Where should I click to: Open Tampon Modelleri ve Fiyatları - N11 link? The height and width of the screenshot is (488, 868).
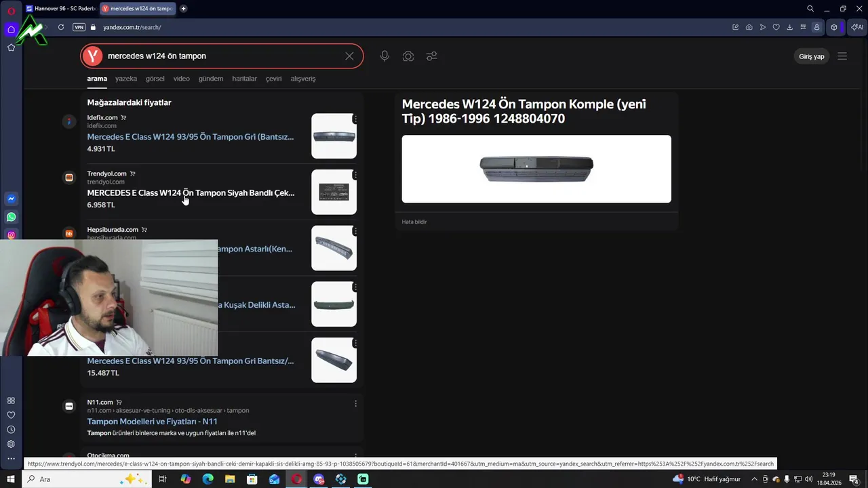152,422
